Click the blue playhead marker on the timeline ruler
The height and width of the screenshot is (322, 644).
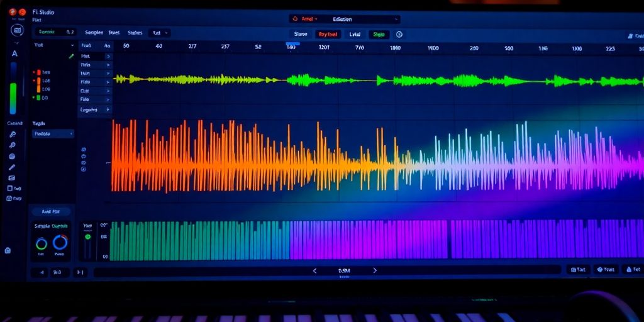click(293, 43)
